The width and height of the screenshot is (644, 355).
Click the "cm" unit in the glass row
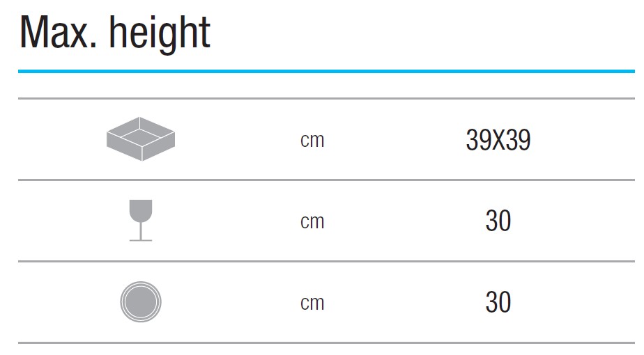coord(312,222)
